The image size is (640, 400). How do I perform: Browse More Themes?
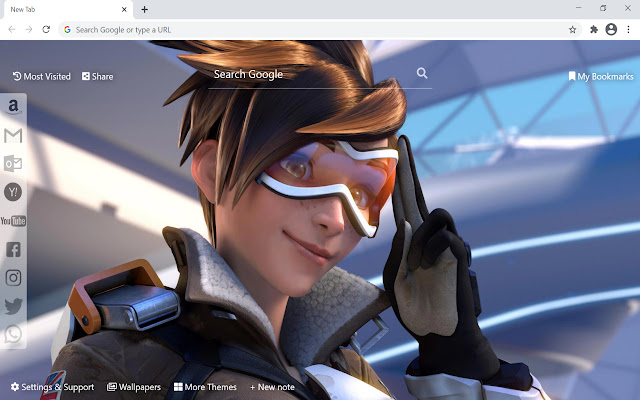(x=205, y=387)
